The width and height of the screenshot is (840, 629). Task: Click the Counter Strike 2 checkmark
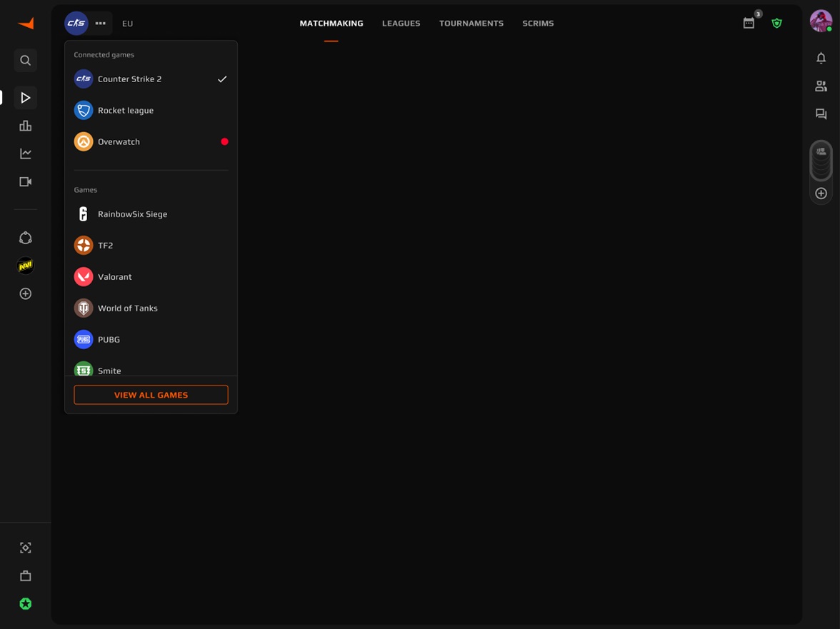coord(222,79)
